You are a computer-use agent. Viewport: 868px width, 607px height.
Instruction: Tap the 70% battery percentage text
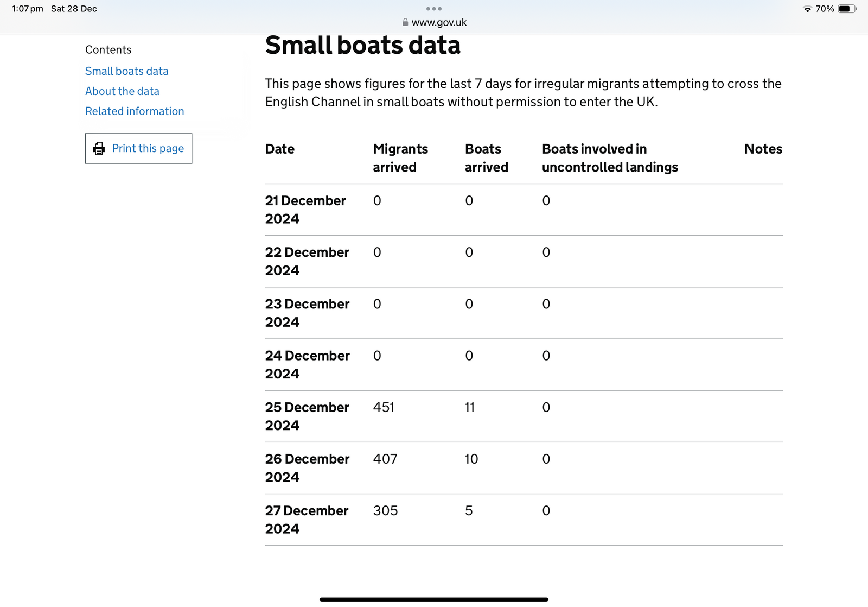(x=825, y=9)
